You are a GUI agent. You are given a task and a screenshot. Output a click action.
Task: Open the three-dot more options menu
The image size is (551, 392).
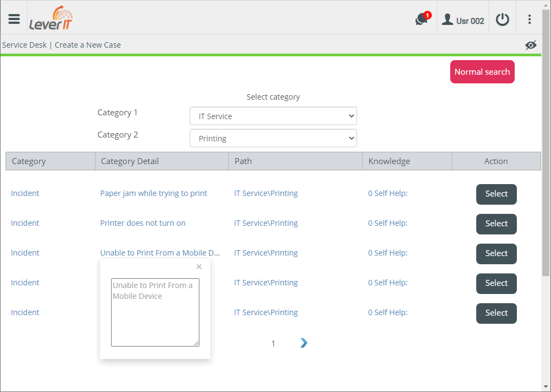[x=529, y=19]
